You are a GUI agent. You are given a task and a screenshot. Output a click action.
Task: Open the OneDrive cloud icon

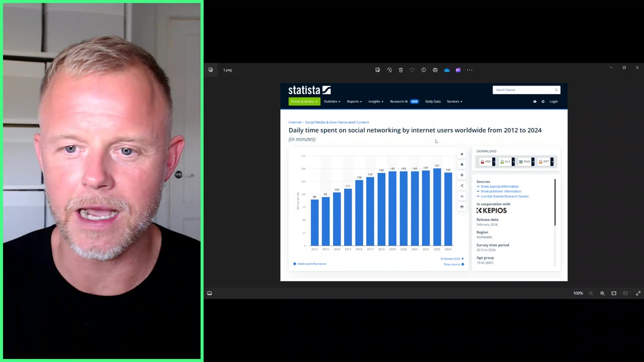[447, 70]
